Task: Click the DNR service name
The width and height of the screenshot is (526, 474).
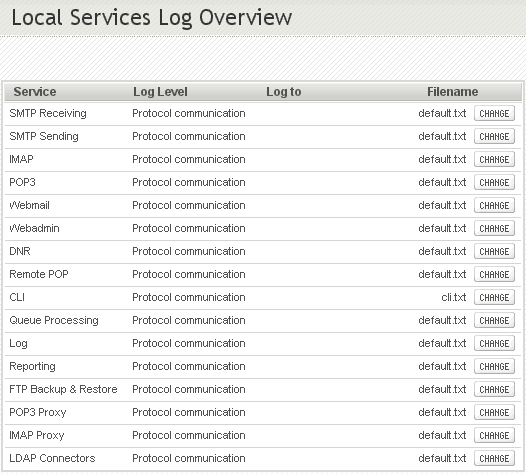Action: (20, 251)
